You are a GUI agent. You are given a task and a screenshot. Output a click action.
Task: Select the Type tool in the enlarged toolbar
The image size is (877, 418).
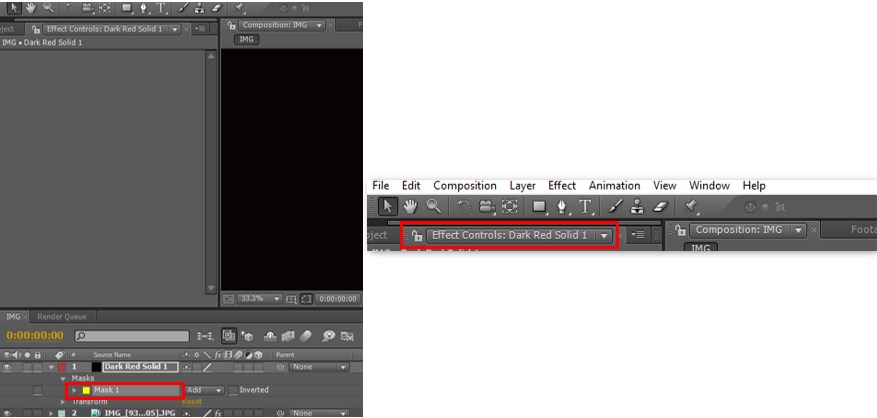pos(586,207)
